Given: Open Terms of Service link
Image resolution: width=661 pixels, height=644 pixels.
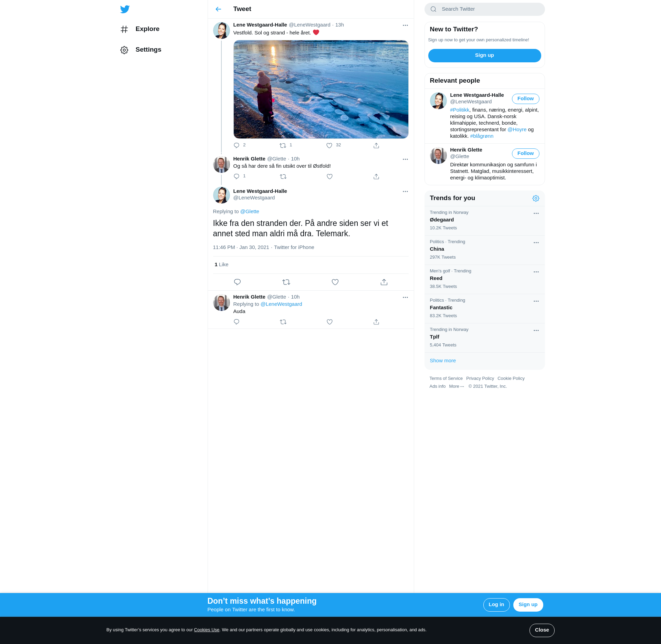Looking at the screenshot, I should [x=446, y=378].
